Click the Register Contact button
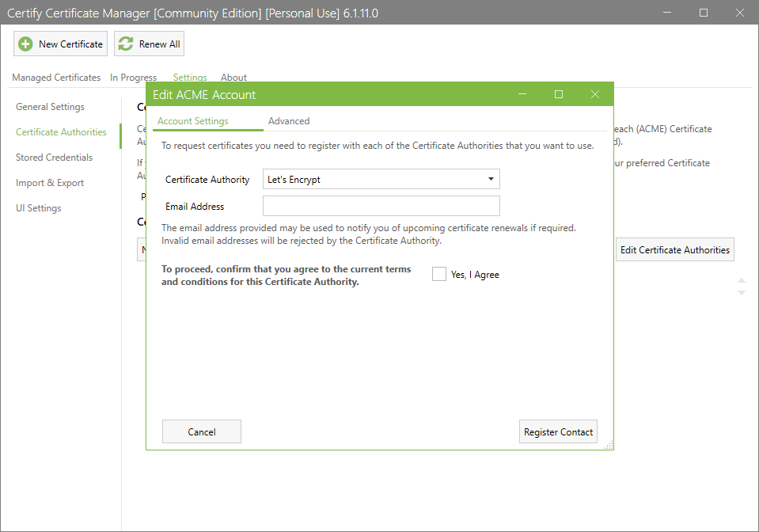759x532 pixels. point(558,431)
